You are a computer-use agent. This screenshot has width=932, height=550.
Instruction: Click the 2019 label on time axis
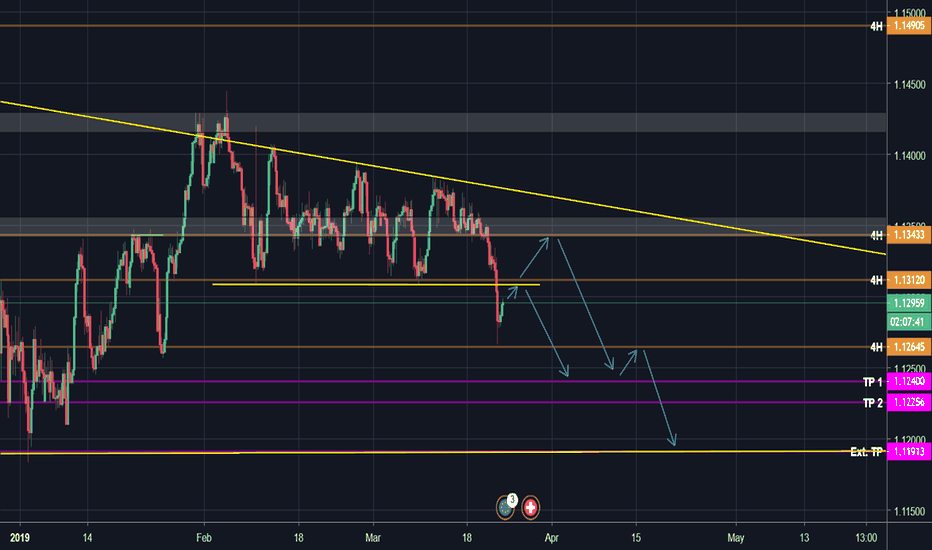click(20, 538)
